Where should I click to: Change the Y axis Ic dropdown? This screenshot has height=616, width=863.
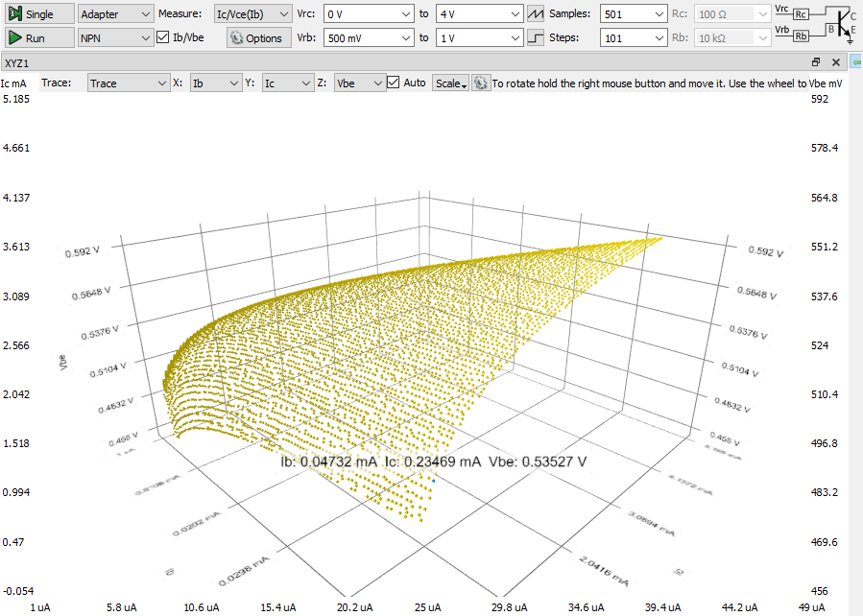pos(288,83)
